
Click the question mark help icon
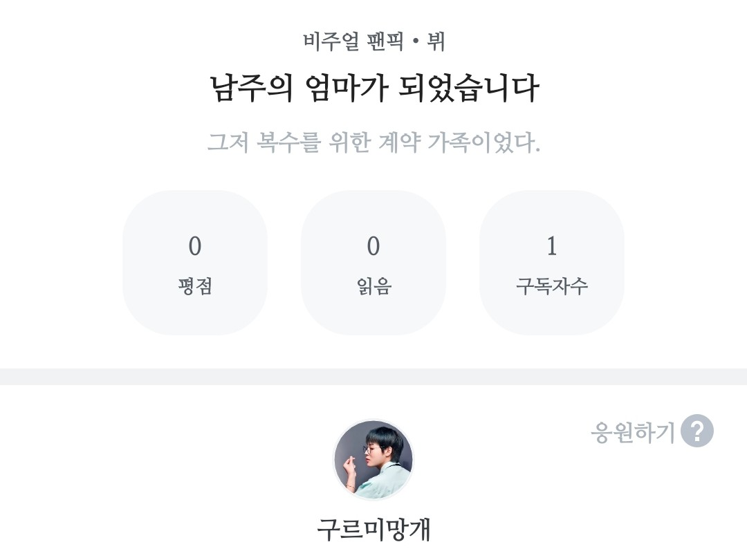tap(697, 431)
